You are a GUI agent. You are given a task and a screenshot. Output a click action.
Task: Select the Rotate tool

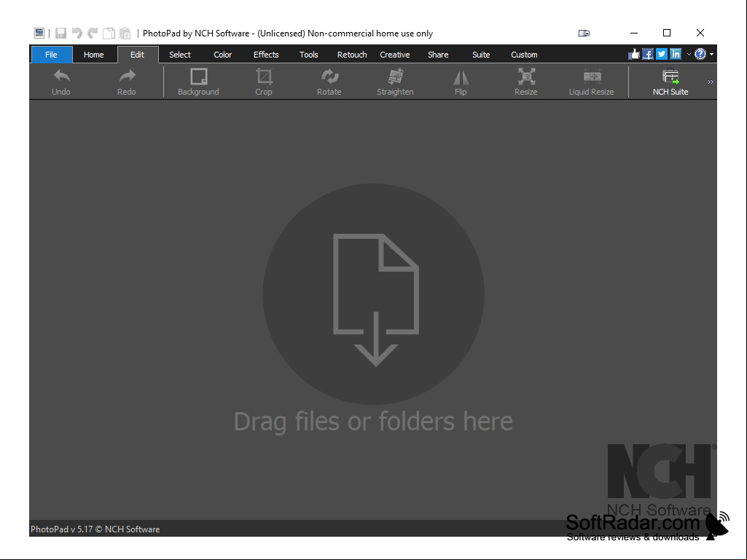click(x=329, y=82)
